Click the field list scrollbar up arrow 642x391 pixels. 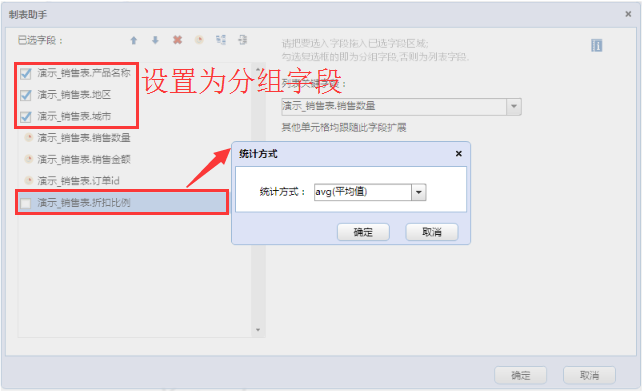pos(258,70)
